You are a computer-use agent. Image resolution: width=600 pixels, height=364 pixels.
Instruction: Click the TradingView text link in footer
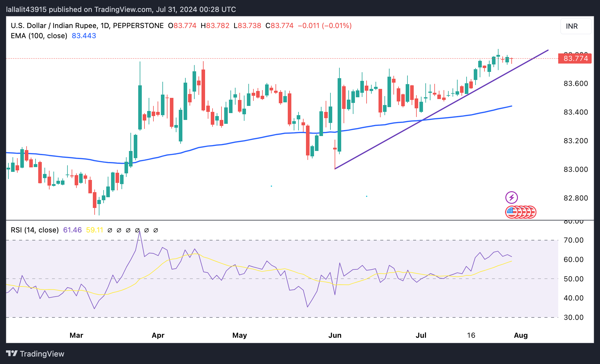(x=42, y=354)
